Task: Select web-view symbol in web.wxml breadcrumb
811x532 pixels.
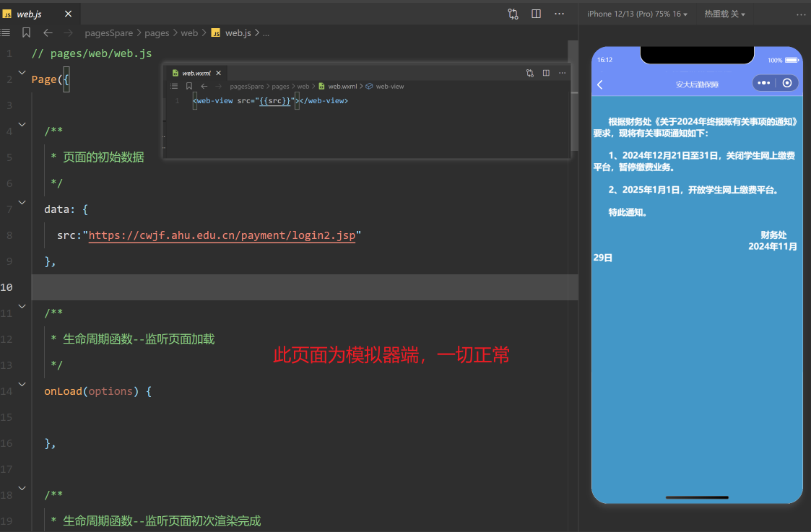Action: [x=385, y=87]
